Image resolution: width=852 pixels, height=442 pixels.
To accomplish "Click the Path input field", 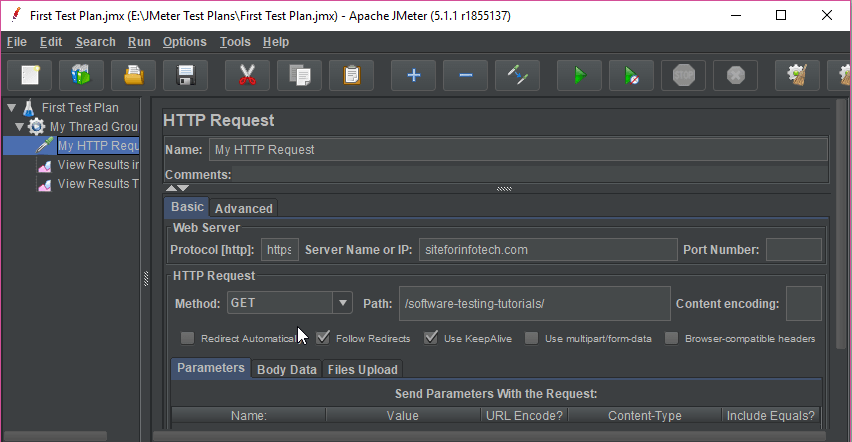I will pos(535,303).
